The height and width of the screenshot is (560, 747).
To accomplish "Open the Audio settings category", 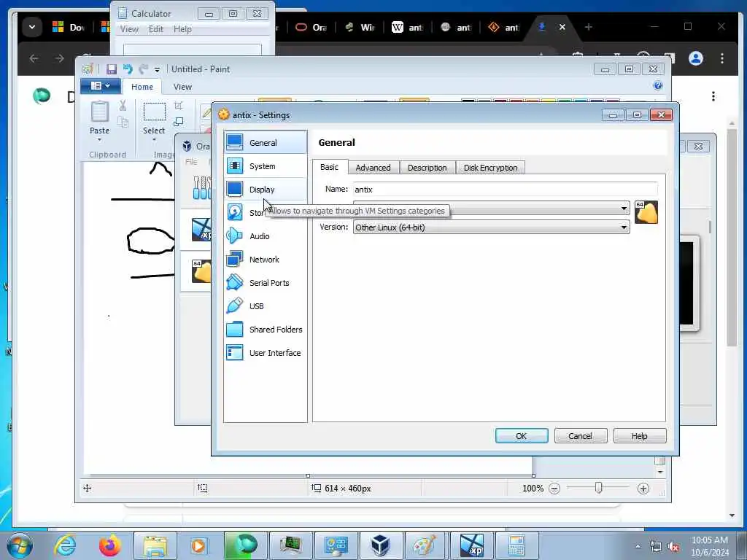I will 266,236.
